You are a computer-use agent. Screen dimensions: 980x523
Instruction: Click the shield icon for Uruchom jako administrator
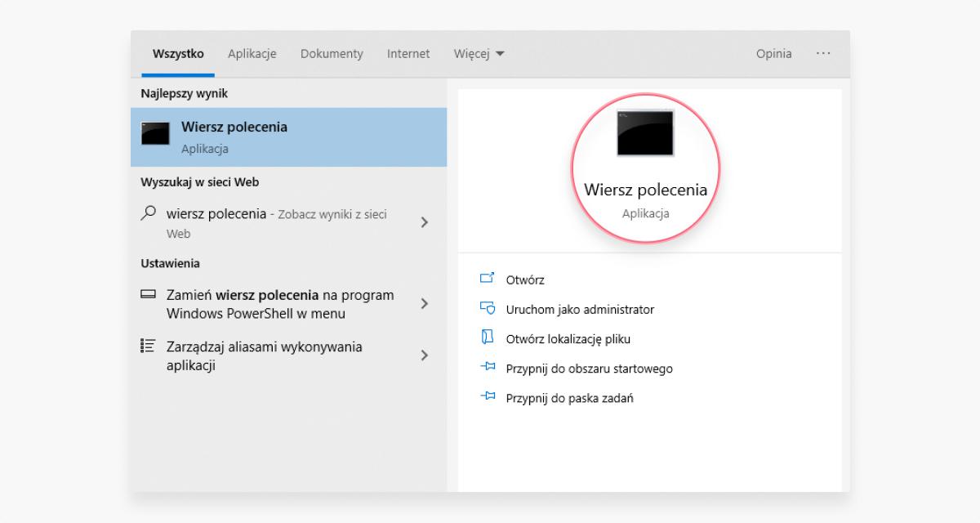tap(488, 309)
